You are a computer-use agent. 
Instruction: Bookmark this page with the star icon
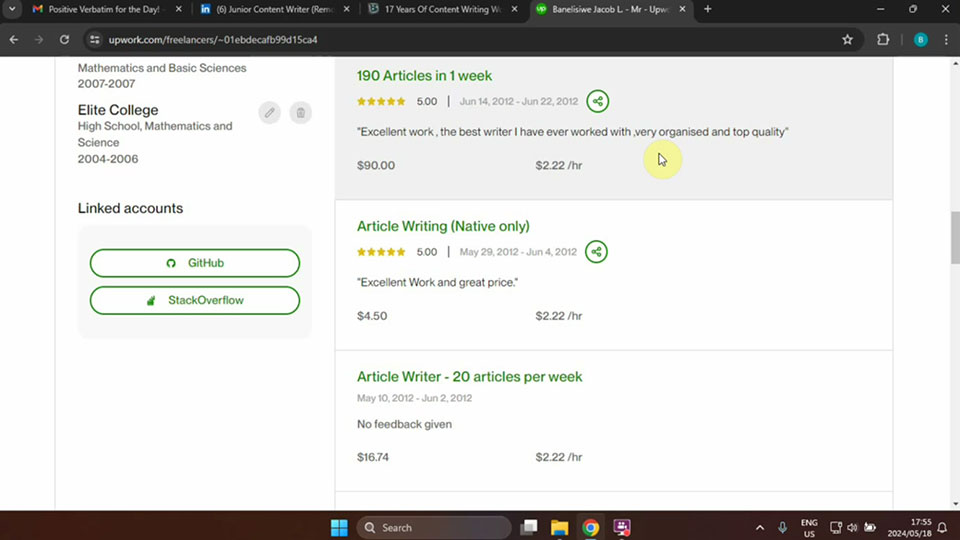pos(847,40)
